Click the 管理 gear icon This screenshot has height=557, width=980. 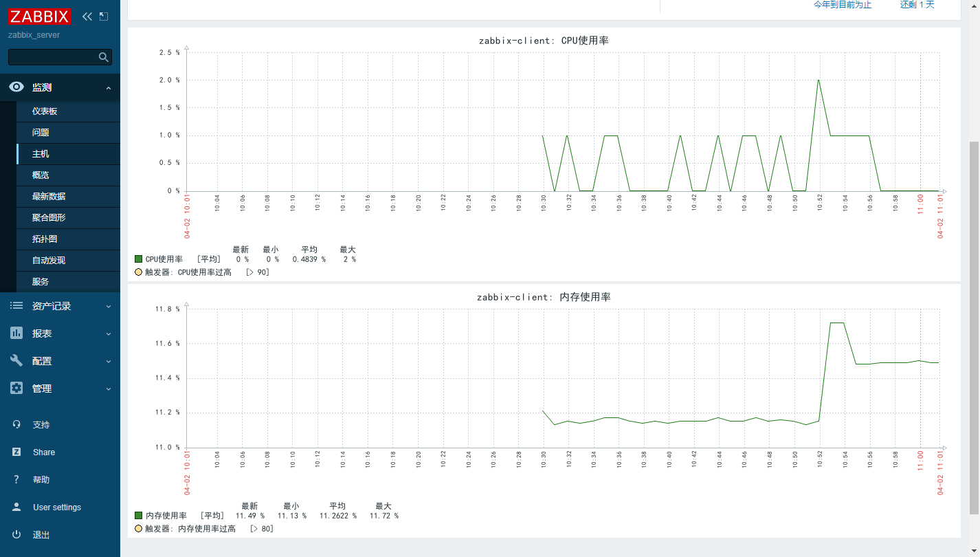[16, 389]
